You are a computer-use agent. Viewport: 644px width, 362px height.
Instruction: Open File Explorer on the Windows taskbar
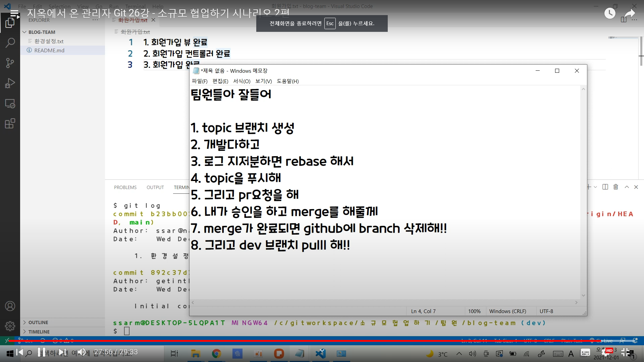click(x=196, y=354)
